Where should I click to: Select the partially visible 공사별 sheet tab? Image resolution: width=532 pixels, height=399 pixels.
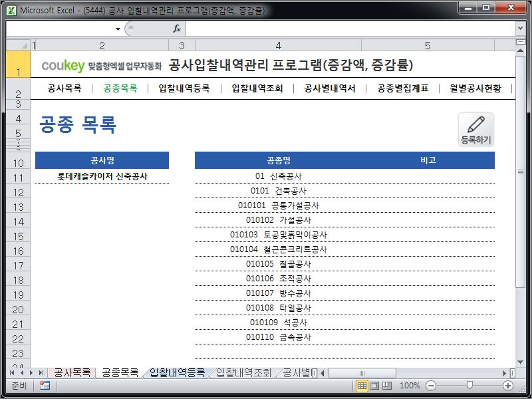point(296,373)
